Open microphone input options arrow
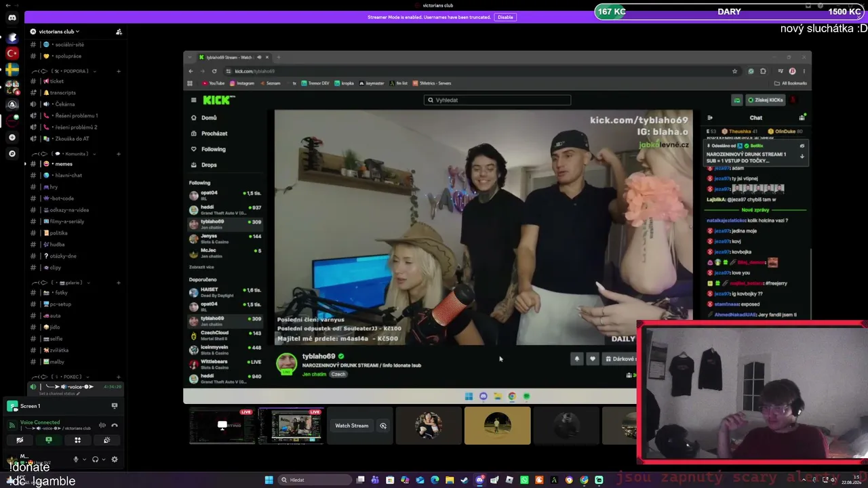This screenshot has width=868, height=488. 84,460
